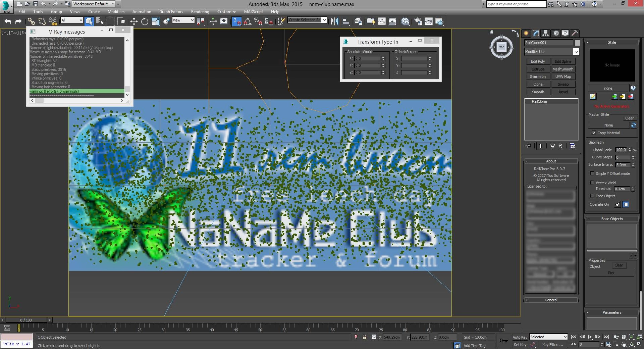Open the Modifiers menu
Viewport: 644px width, 349px height.
click(x=116, y=11)
